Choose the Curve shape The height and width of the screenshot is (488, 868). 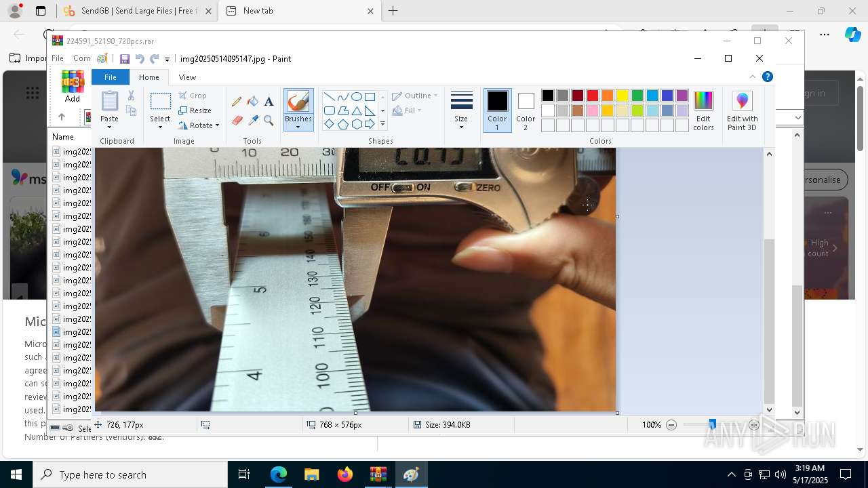(x=342, y=96)
